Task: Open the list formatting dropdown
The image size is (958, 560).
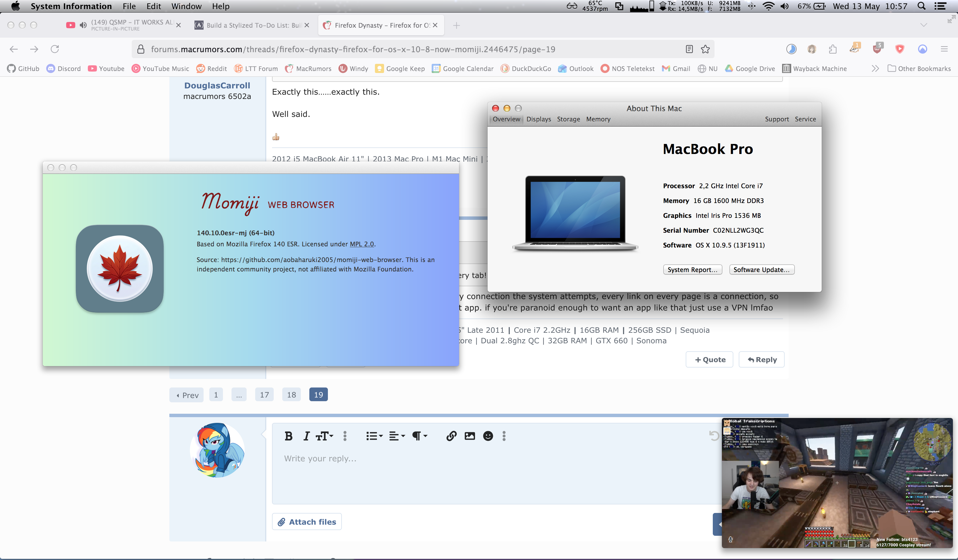Action: (374, 436)
